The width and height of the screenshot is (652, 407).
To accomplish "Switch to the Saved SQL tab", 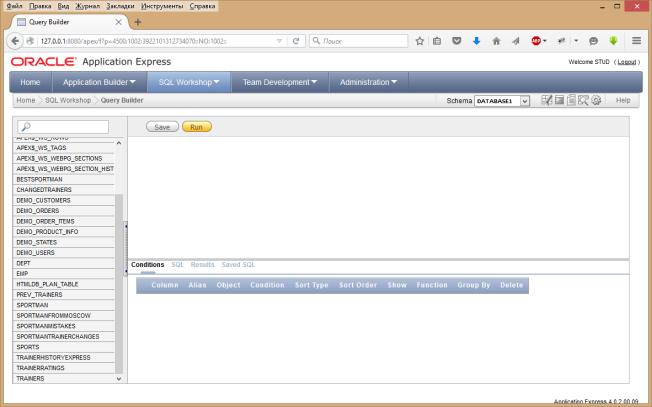I will point(238,265).
